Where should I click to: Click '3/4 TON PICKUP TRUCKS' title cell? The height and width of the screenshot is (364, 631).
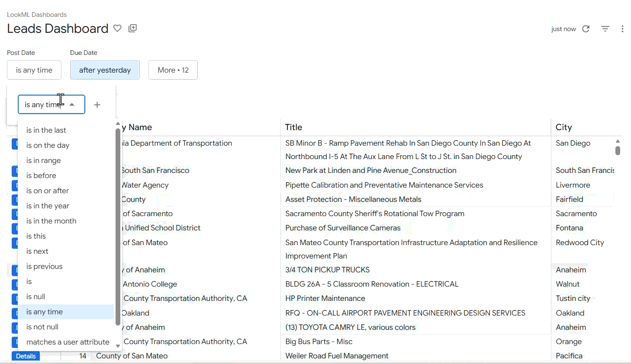tap(327, 270)
